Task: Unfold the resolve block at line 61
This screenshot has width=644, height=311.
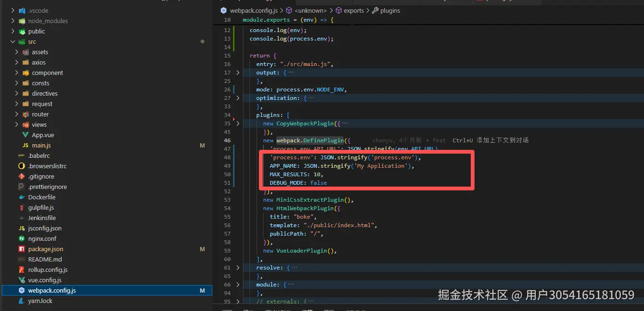Action: 238,268
